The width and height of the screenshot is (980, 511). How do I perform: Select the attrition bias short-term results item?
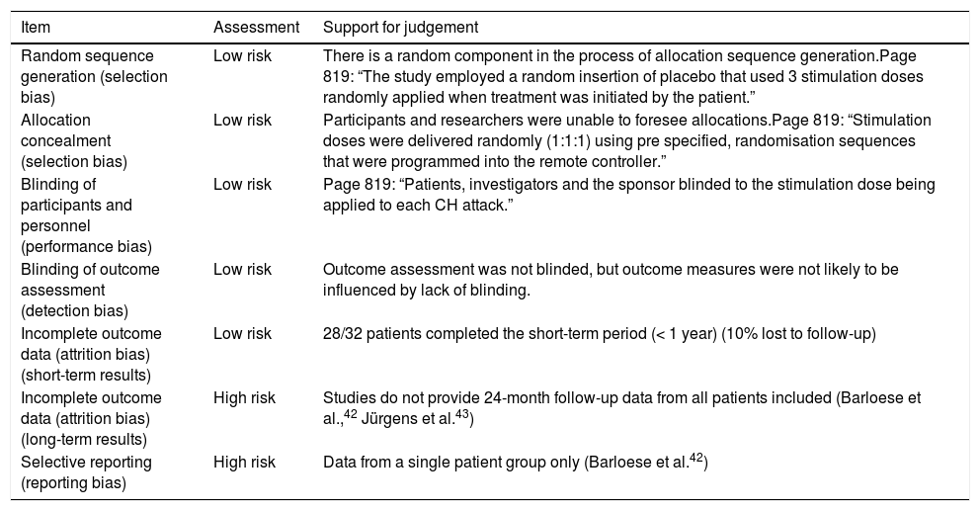(x=91, y=352)
